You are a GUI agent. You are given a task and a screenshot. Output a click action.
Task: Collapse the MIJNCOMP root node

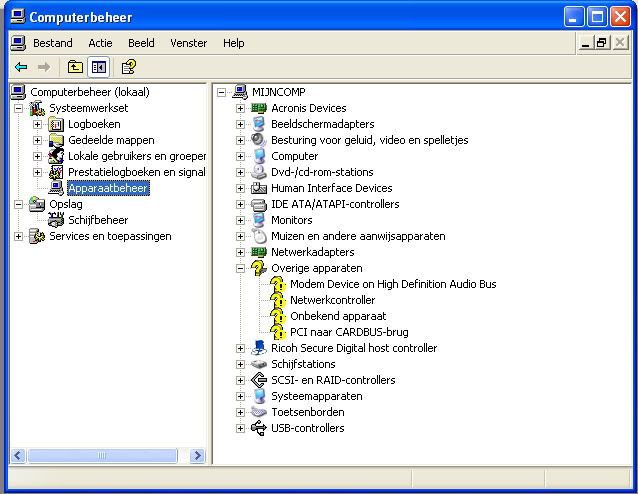[222, 92]
